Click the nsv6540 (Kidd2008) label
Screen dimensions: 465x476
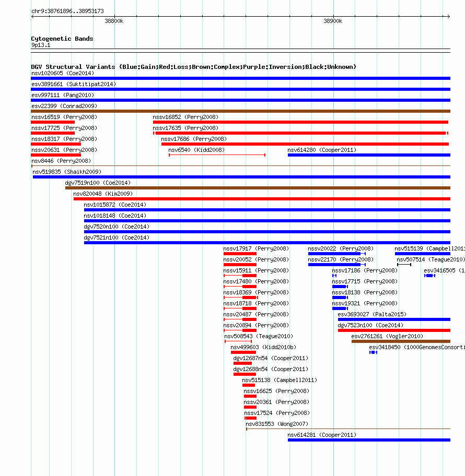click(x=196, y=150)
